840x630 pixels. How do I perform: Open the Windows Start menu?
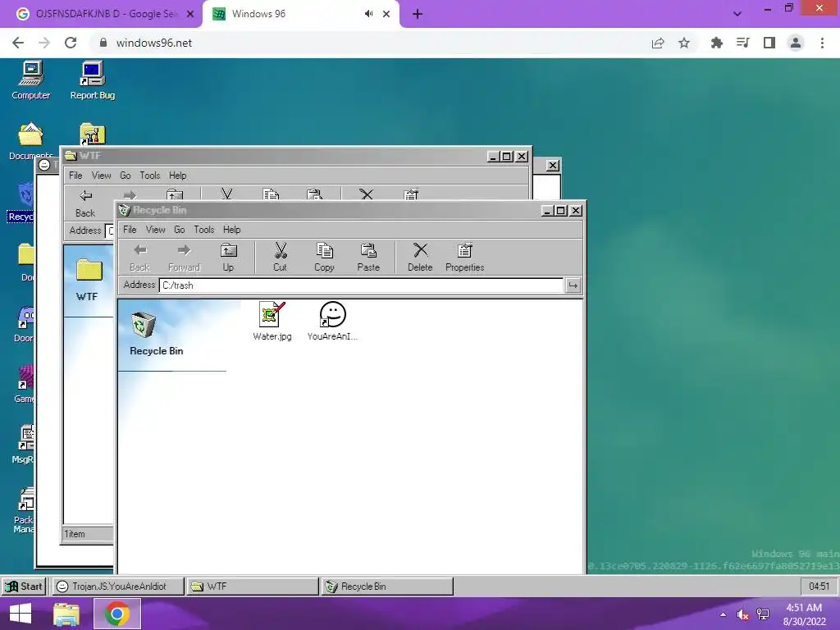click(21, 614)
